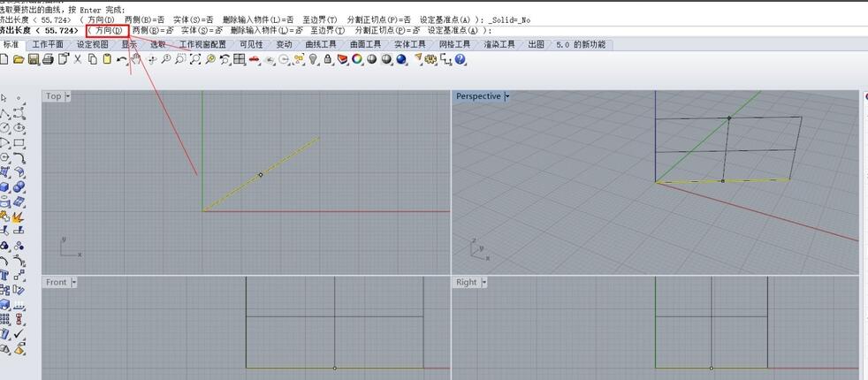The image size is (868, 380).
Task: Open options with the gear icon
Action: [430, 59]
